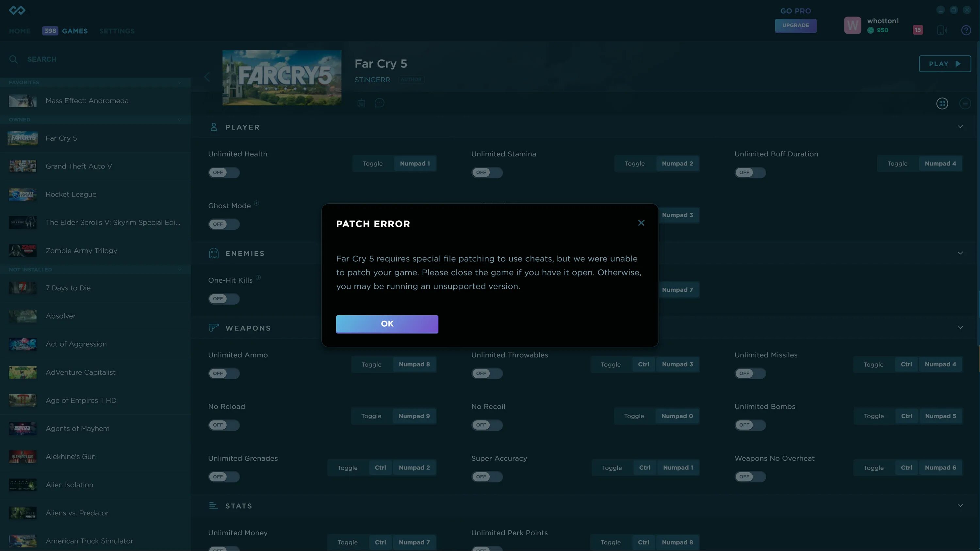
Task: Click Toggle button for Unlimited Stamina
Action: click(x=635, y=164)
